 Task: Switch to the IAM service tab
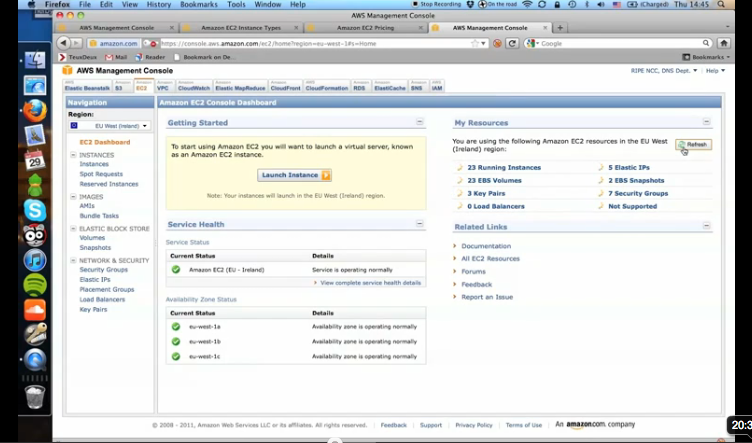pyautogui.click(x=436, y=86)
